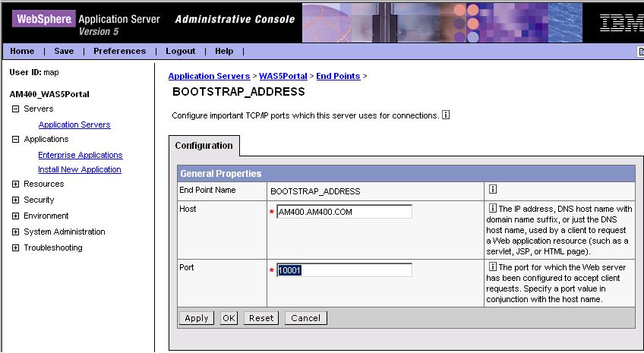Open Preferences in the menu bar
This screenshot has width=644, height=353.
[x=119, y=51]
